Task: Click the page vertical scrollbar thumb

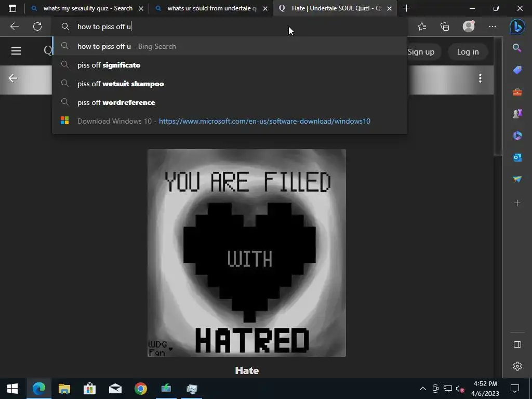Action: [x=498, y=97]
